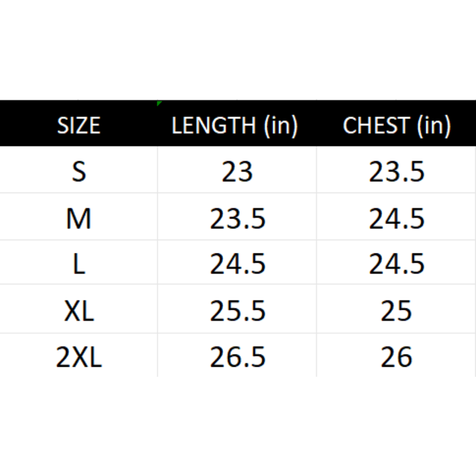Click the chest value 24.5 for L
The height and width of the screenshot is (476, 476).
pos(396,264)
